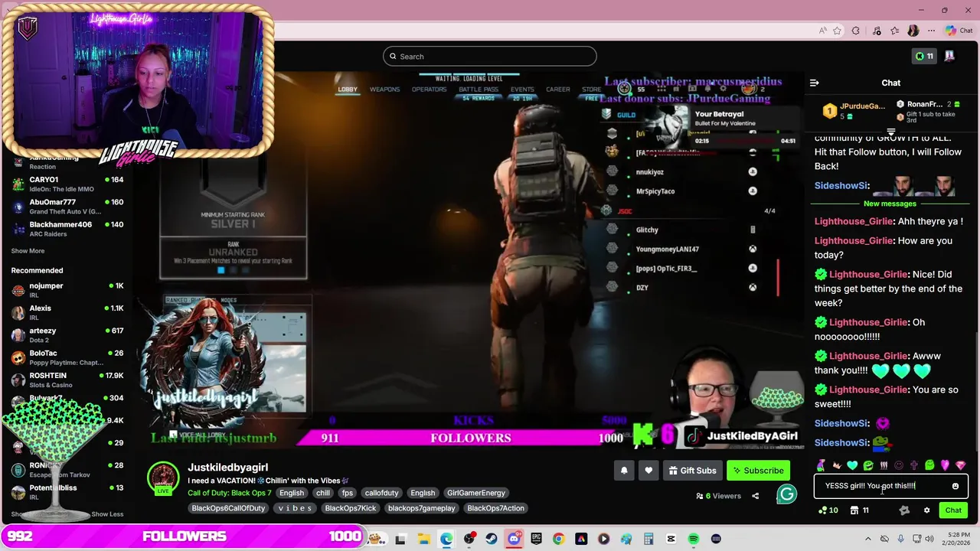Click New messages divider to jump down
This screenshot has height=551, width=980.
click(890, 204)
